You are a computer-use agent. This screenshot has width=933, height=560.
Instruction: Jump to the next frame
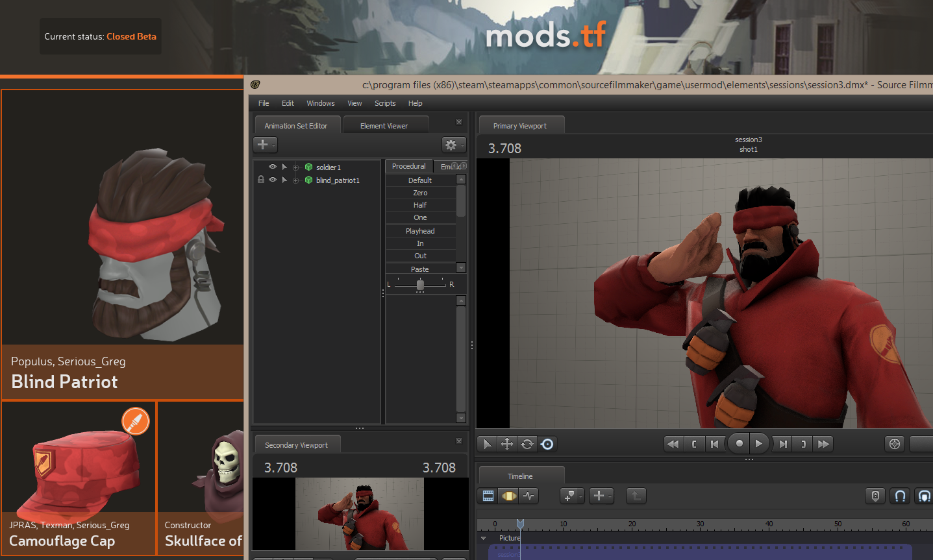point(783,444)
